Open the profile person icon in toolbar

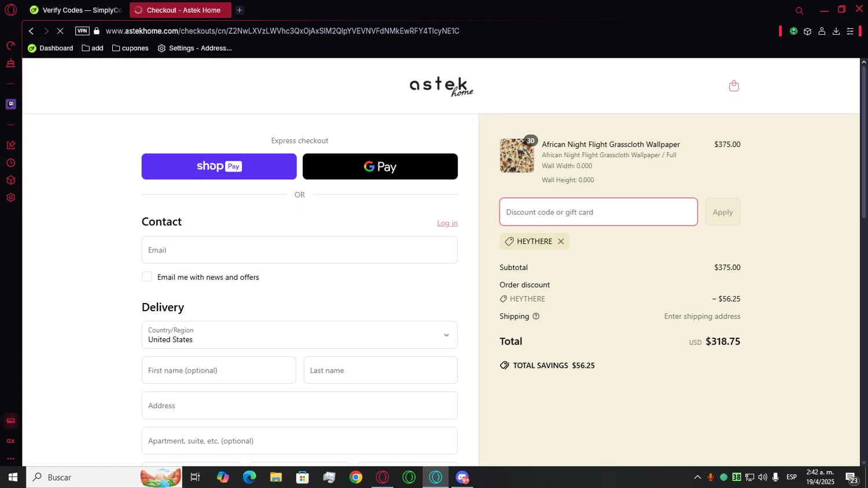pos(822,31)
